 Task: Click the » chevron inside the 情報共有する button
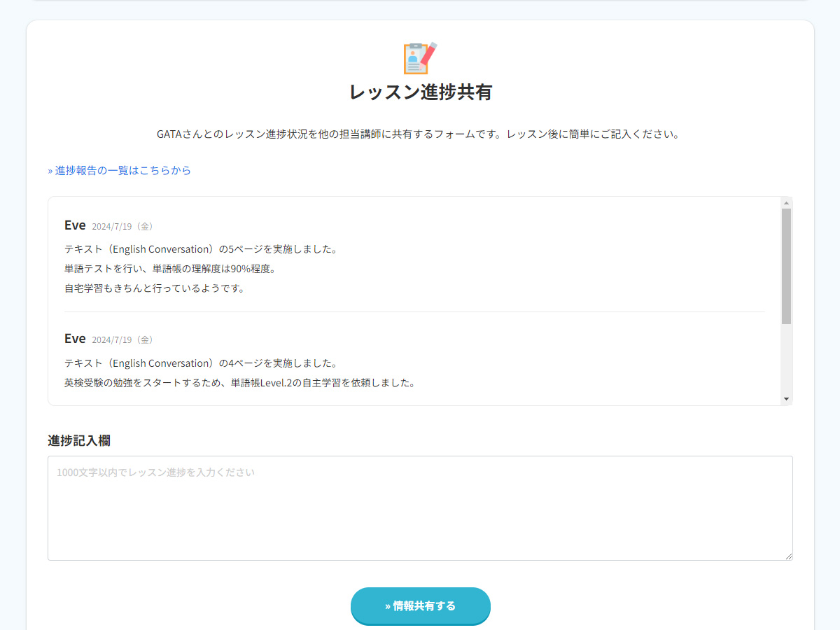tap(389, 606)
